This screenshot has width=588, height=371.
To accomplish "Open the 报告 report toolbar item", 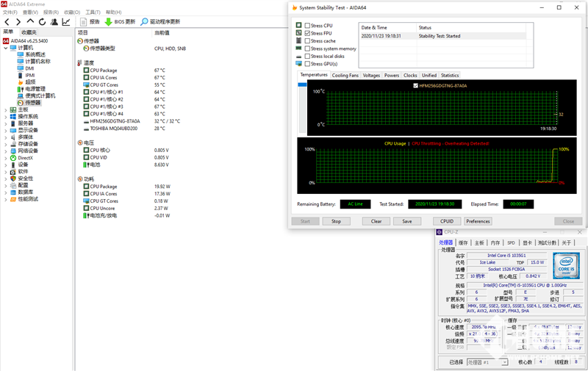I will point(90,22).
